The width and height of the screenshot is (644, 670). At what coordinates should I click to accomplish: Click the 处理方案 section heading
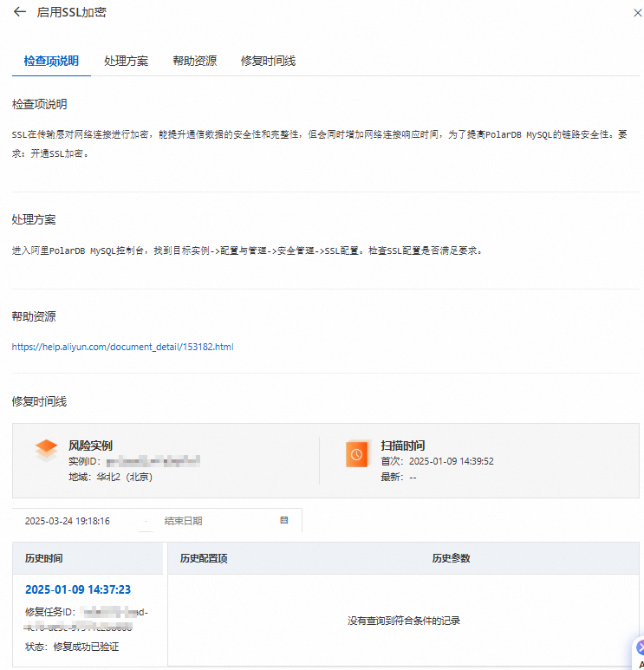(x=34, y=219)
